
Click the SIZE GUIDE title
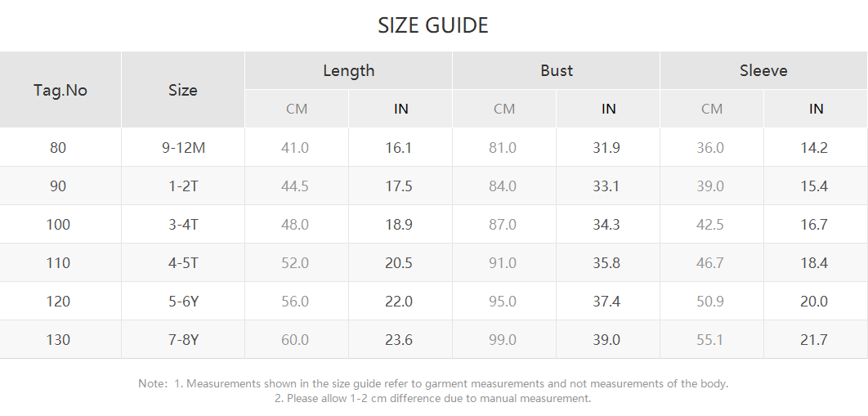pos(433,25)
